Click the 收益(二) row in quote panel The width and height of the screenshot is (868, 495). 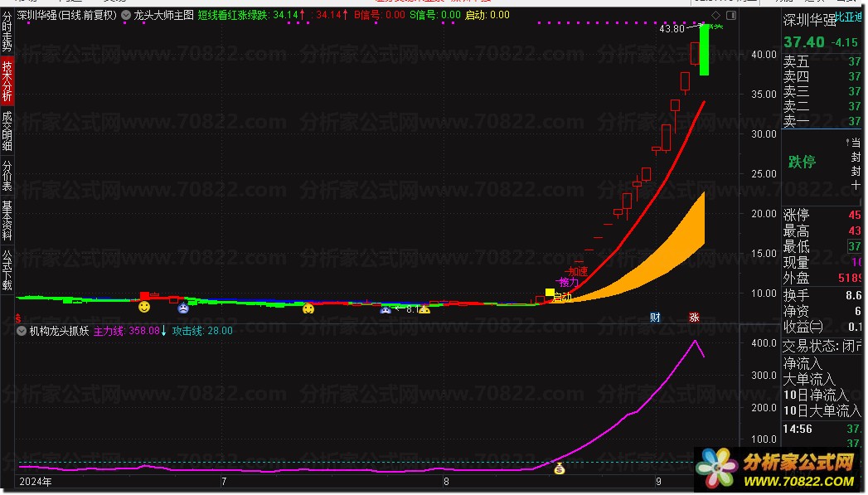pos(822,327)
